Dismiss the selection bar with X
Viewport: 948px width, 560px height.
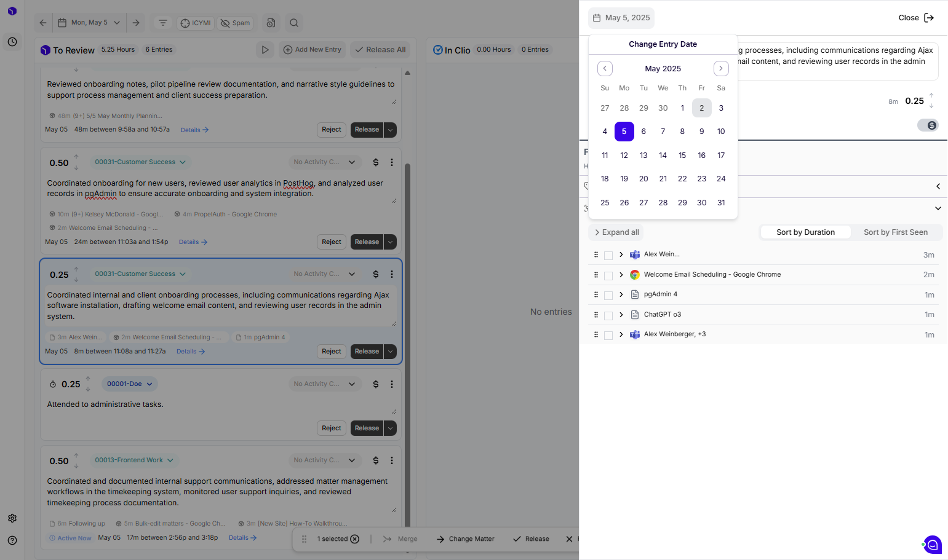click(x=569, y=539)
